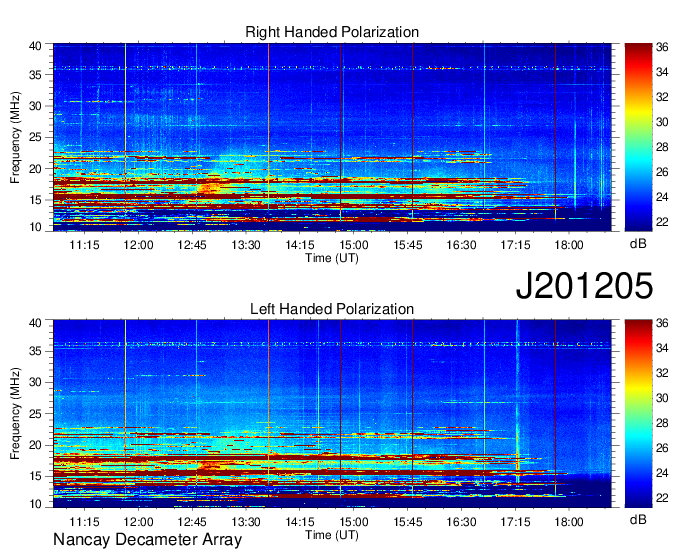The width and height of the screenshot is (680, 552).
Task: Click "22" on Left Handed color bar scale
Action: [x=662, y=498]
